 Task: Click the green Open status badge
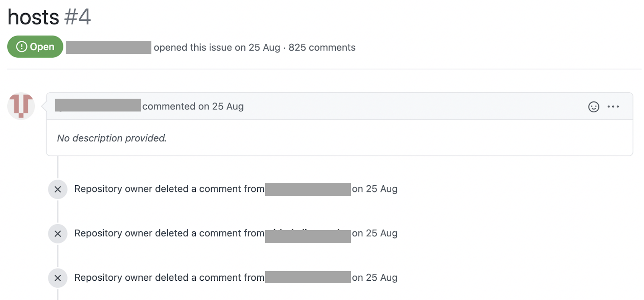click(35, 47)
